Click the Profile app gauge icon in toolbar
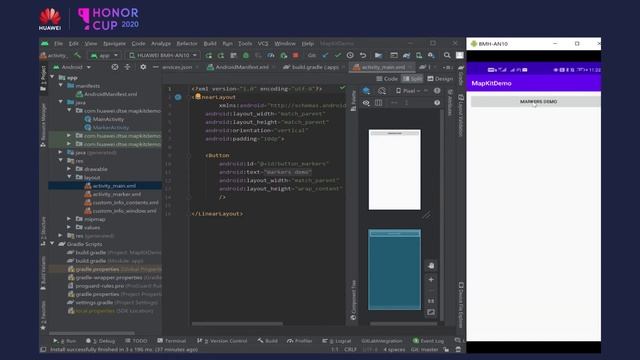The height and width of the screenshot is (360, 640). pos(271,55)
